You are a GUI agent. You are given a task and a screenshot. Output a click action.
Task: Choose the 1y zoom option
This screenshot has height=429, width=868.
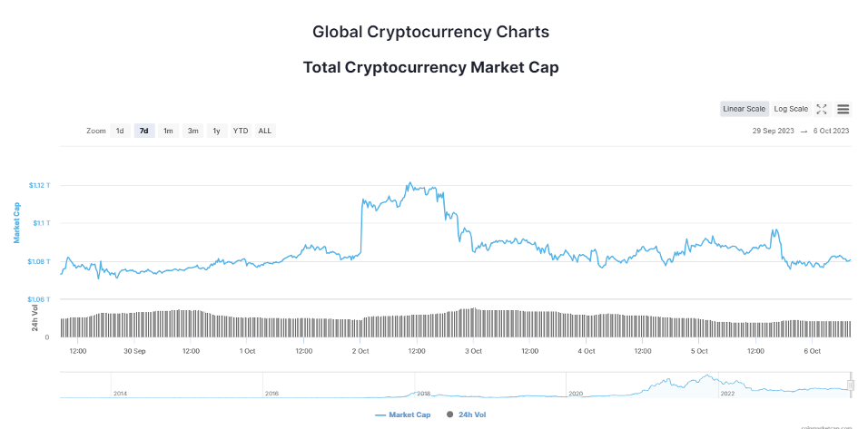[216, 131]
